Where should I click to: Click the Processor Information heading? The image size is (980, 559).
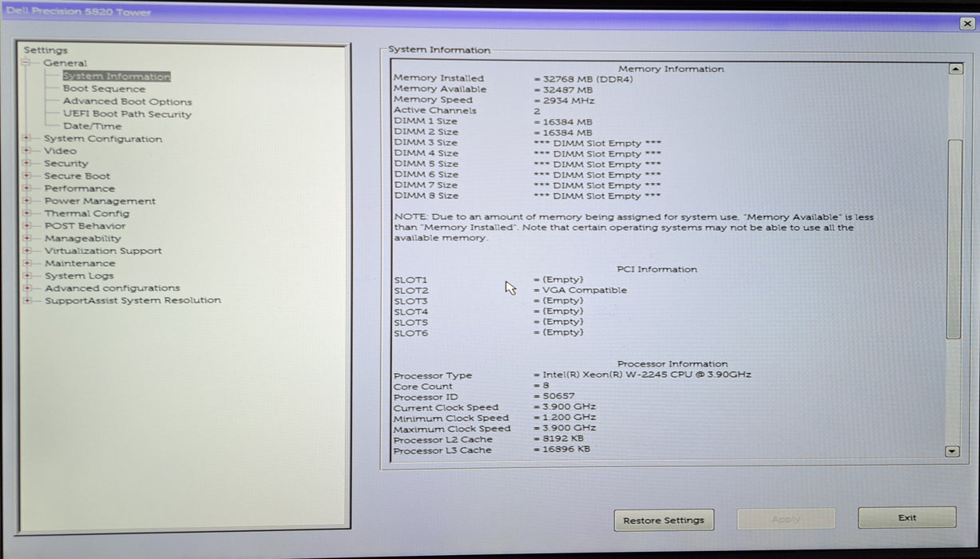click(x=673, y=363)
